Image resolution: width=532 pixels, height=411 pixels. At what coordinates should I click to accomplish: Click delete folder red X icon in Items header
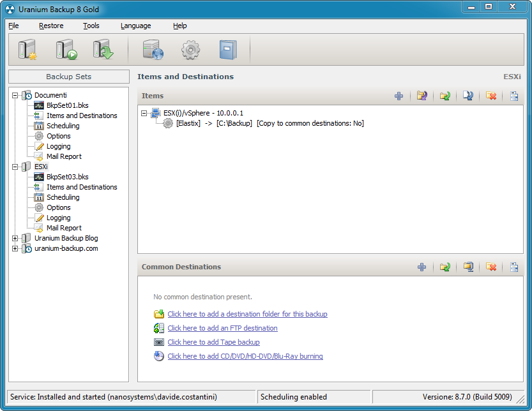(x=491, y=96)
